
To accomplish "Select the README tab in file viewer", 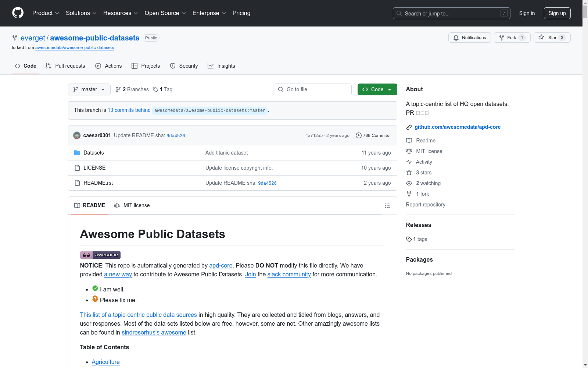I will 90,205.
